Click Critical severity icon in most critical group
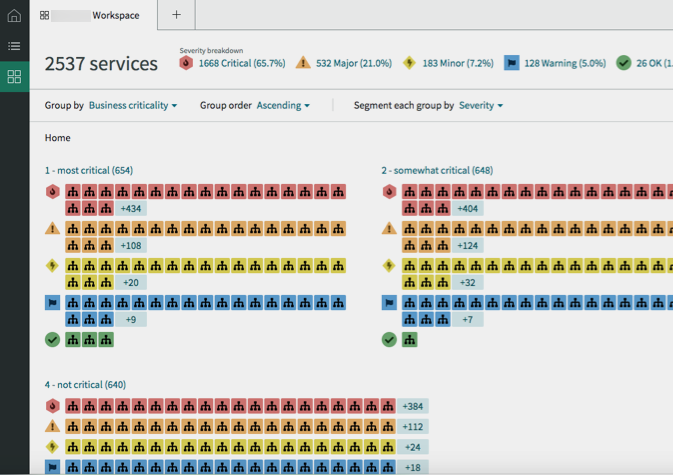The width and height of the screenshot is (673, 475). 52,192
